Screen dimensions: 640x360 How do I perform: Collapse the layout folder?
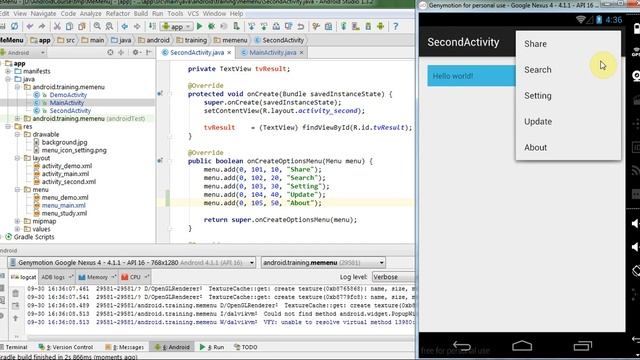click(x=17, y=158)
